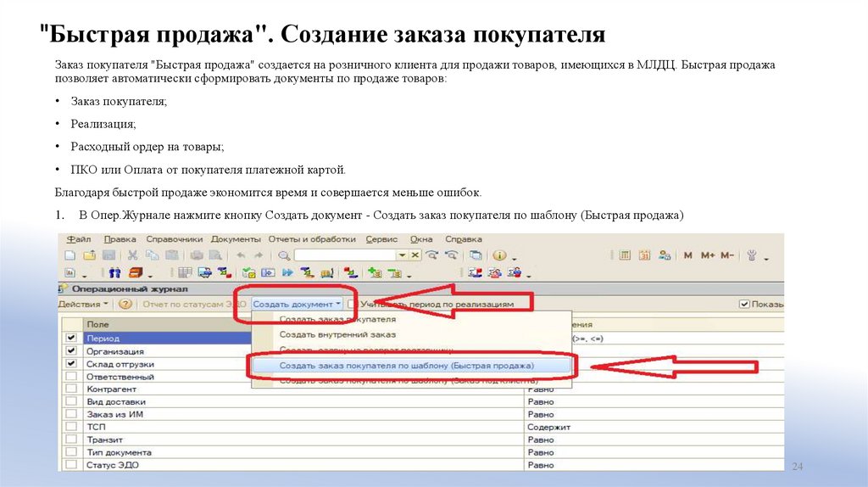The width and height of the screenshot is (868, 487).
Task: Click the Print preview icon
Action: 215,255
